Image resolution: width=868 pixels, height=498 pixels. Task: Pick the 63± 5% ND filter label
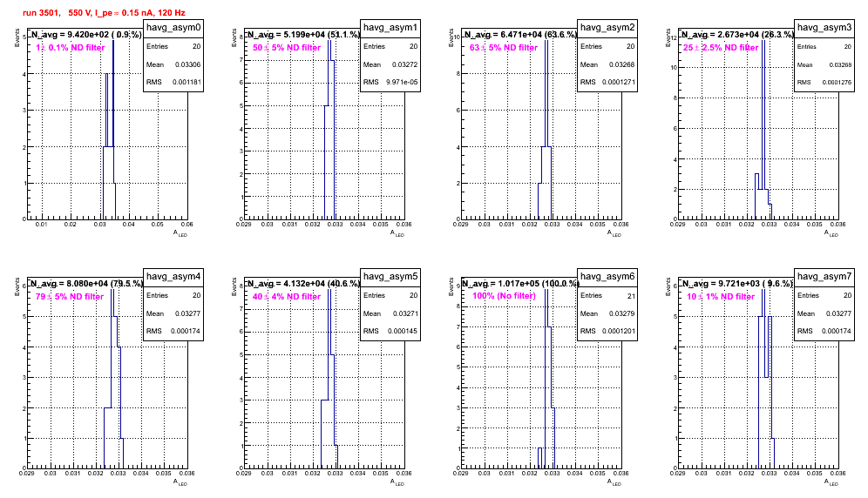tap(504, 48)
